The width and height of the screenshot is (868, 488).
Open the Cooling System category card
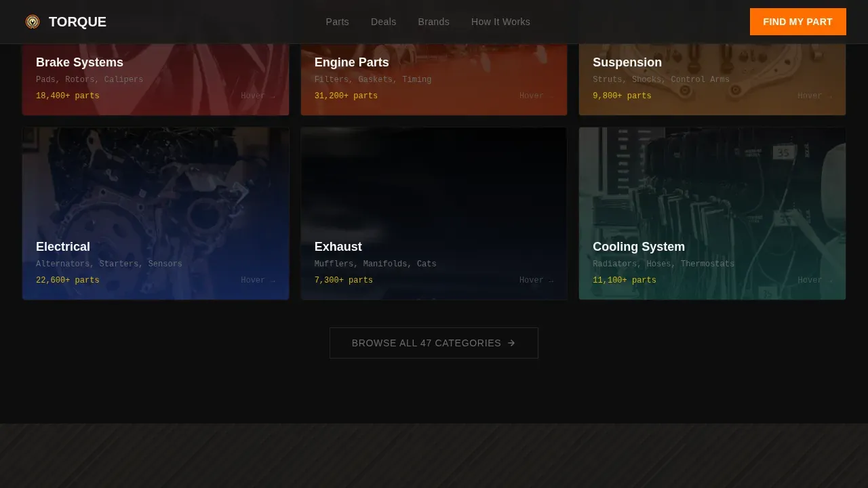click(x=712, y=213)
